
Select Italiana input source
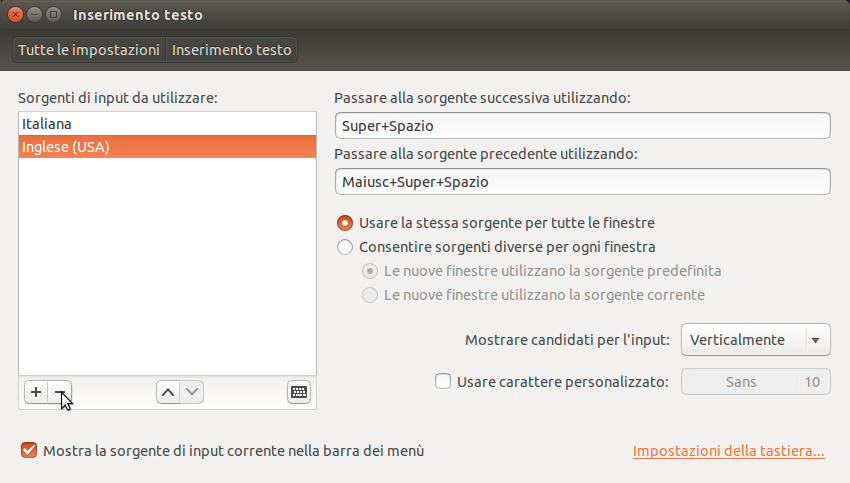167,123
